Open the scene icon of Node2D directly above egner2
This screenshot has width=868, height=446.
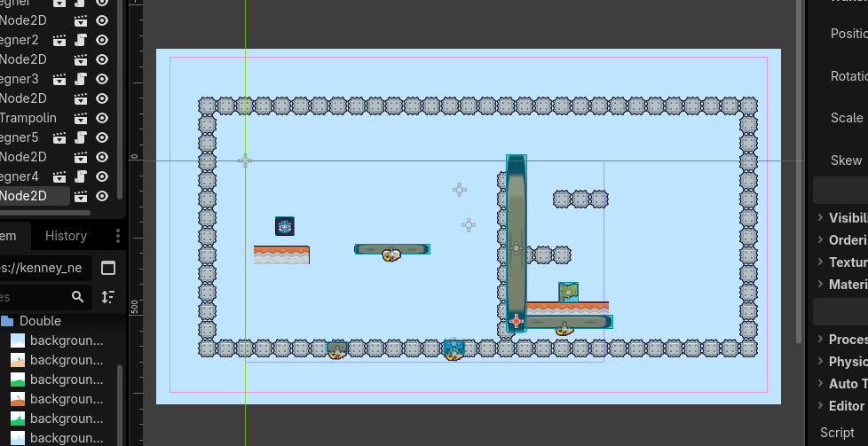click(81, 21)
